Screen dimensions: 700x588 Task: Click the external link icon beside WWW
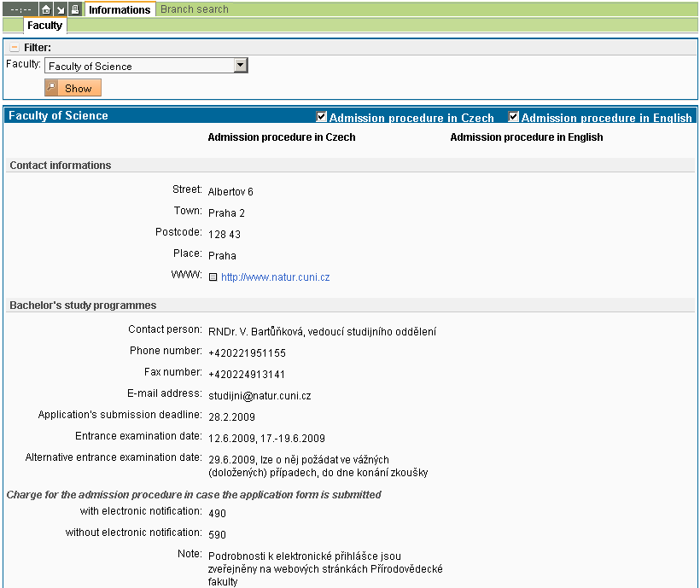tap(213, 277)
